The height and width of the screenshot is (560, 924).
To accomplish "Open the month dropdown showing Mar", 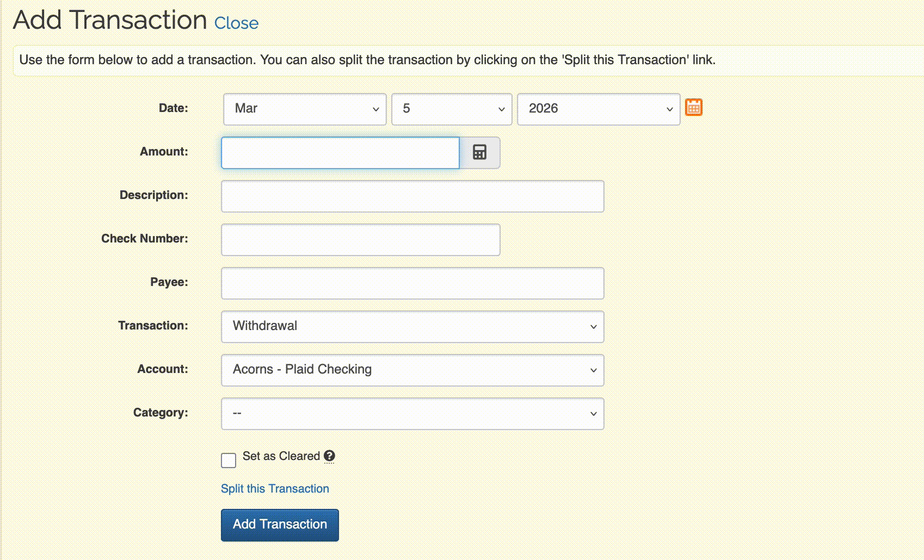I will point(305,109).
